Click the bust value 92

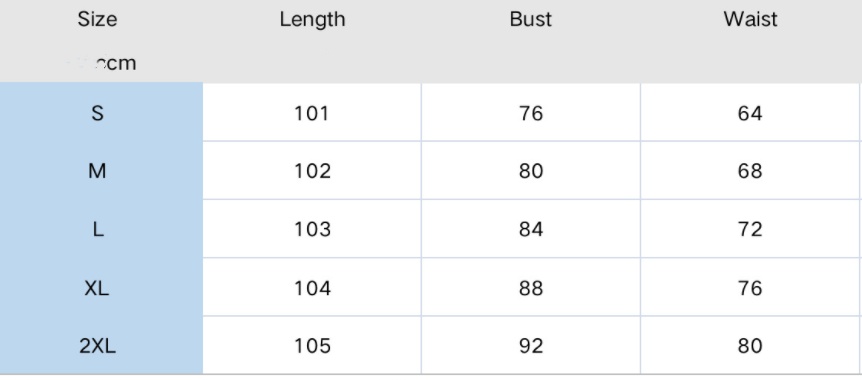pyautogui.click(x=531, y=346)
